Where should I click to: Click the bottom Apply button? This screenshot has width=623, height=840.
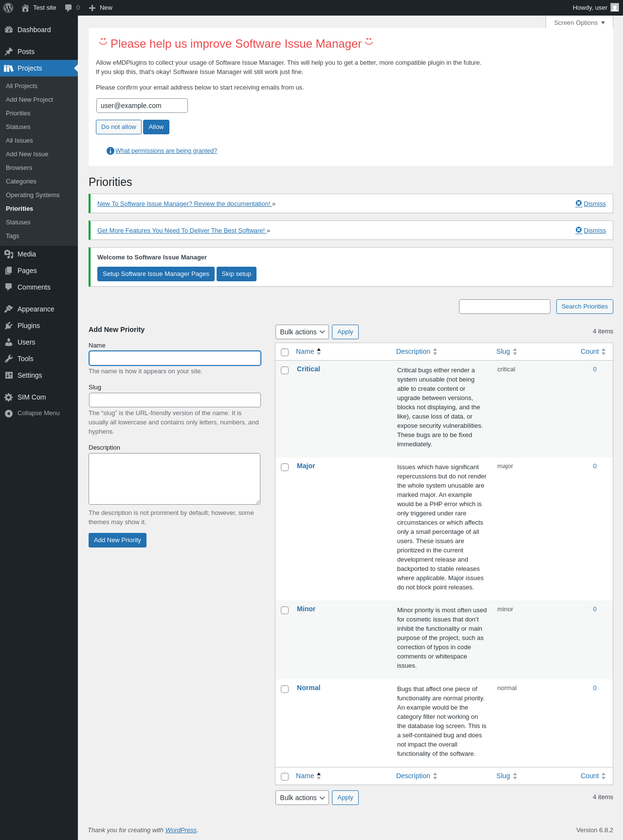345,798
